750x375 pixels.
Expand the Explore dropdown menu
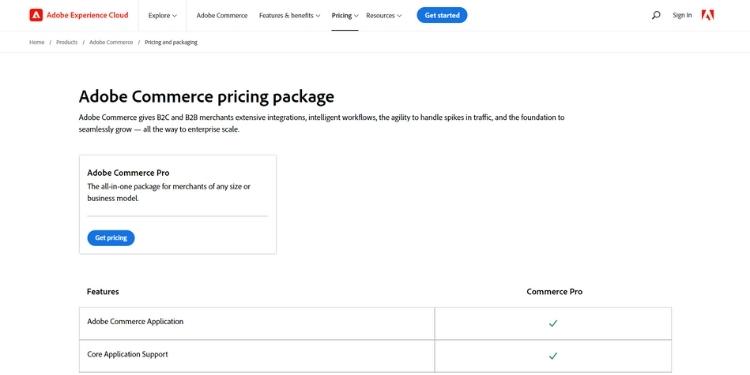pyautogui.click(x=162, y=15)
